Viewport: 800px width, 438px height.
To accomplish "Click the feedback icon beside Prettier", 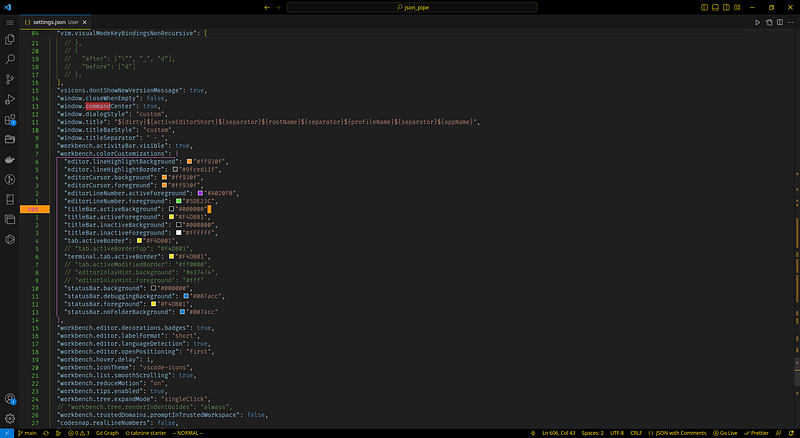I will pyautogui.click(x=779, y=433).
